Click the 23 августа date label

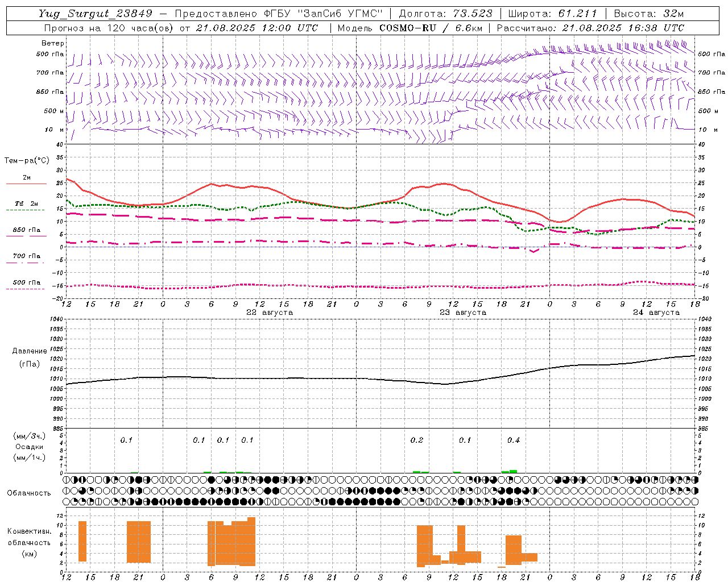(463, 313)
